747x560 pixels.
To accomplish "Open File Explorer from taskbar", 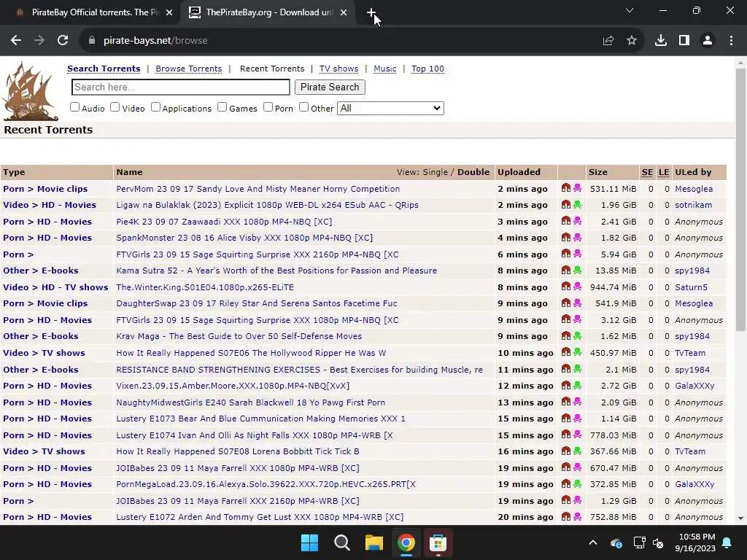I will pos(374,542).
